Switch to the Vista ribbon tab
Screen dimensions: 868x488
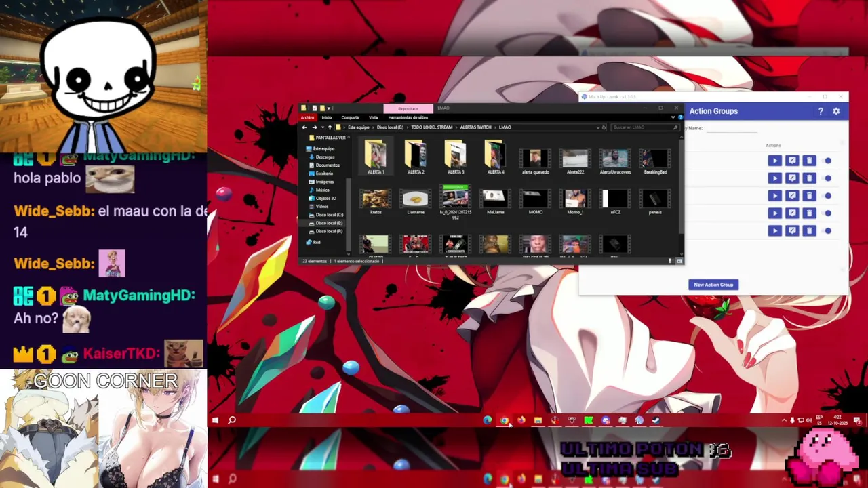click(374, 117)
